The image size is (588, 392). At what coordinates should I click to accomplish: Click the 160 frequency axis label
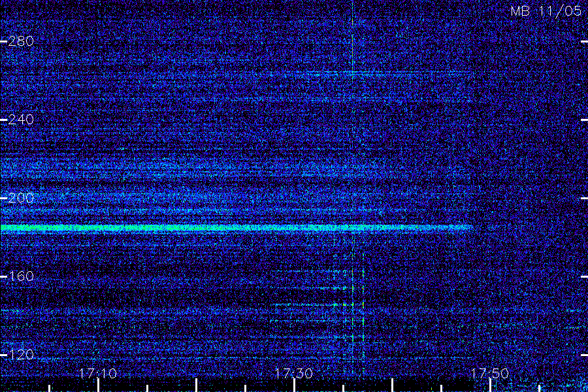click(21, 276)
